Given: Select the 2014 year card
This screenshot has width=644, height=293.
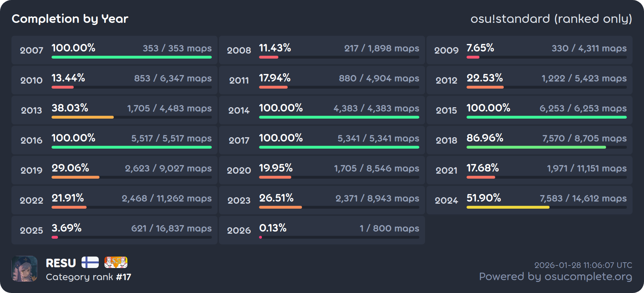Looking at the screenshot, I should point(322,110).
